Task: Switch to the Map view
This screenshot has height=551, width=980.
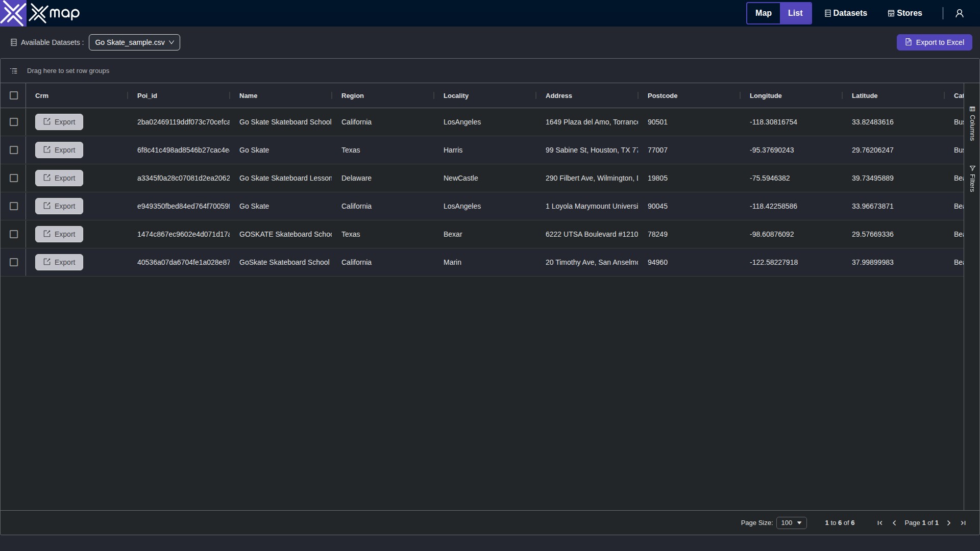Action: pos(763,13)
